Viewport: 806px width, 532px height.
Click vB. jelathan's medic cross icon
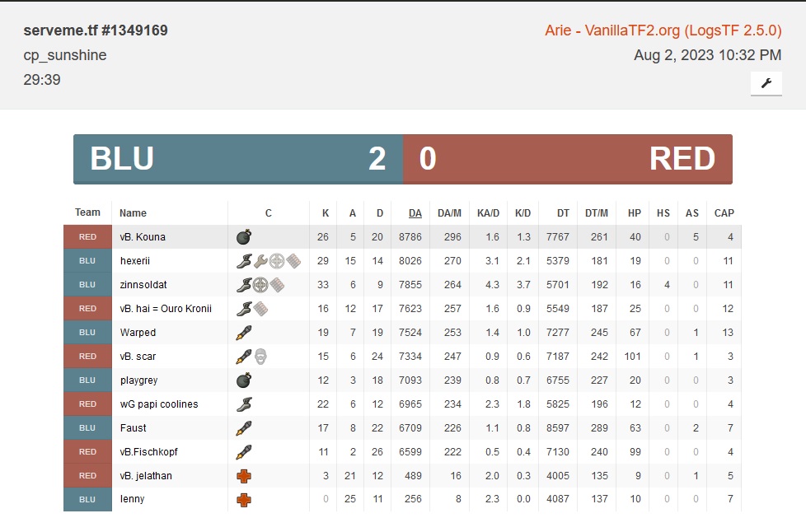[x=244, y=476]
